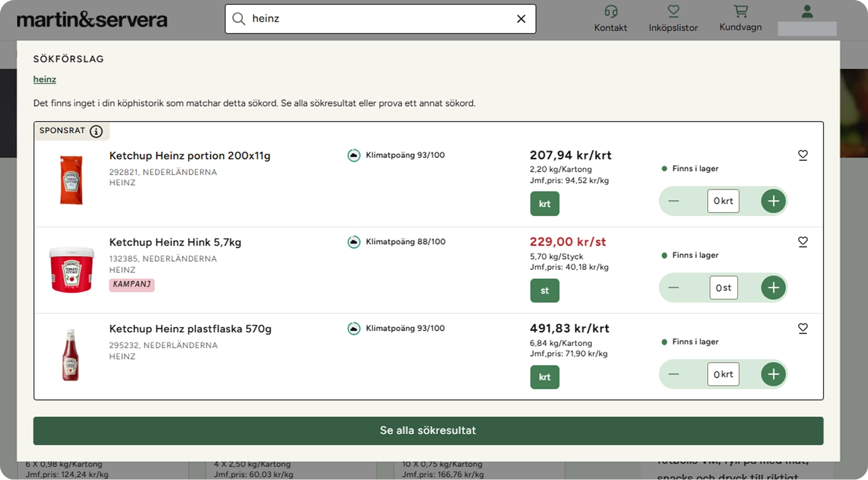Click the heinz search suggestion link
The width and height of the screenshot is (868, 480).
pos(45,79)
